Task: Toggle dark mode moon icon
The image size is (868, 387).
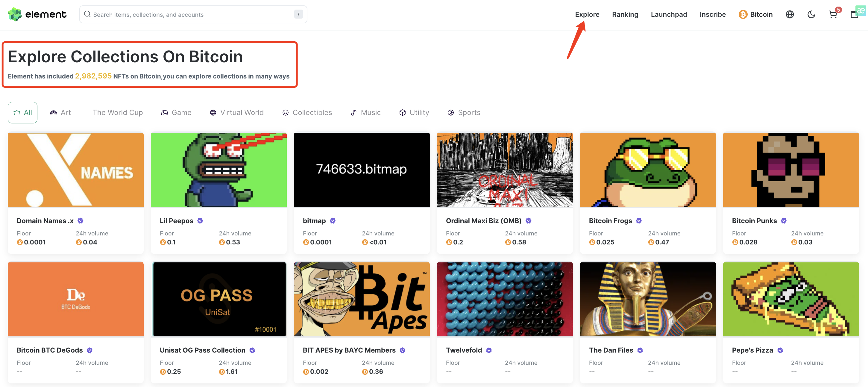Action: (x=811, y=14)
